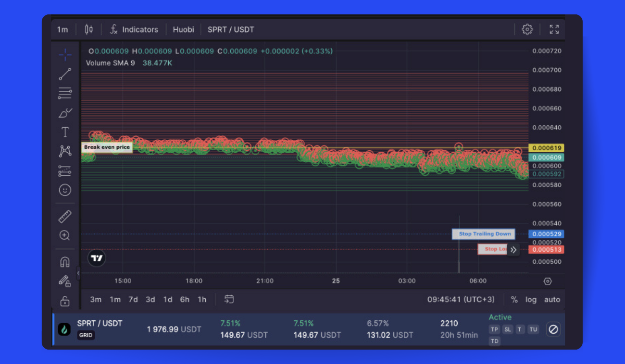Click the T tag on bot row
This screenshot has width=625, height=364.
click(520, 329)
